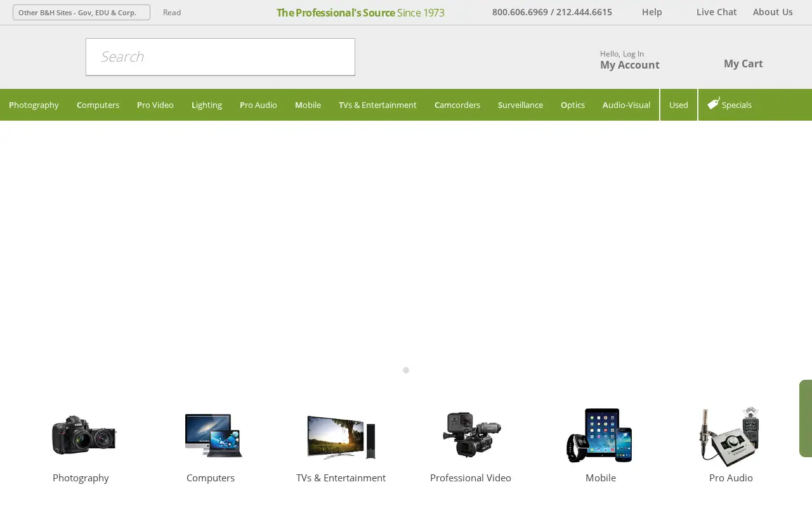Open the Pro Audio menu in green navigation bar

(258, 105)
